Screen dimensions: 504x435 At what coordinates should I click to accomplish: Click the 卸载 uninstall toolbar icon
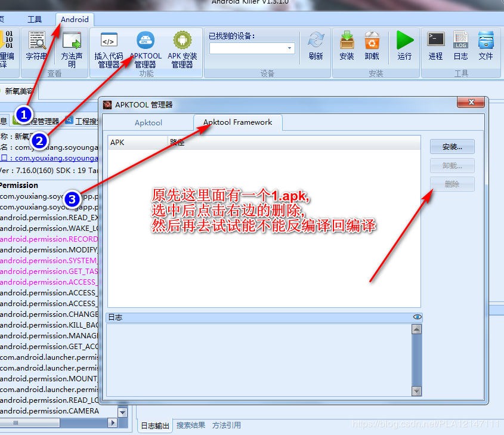pyautogui.click(x=372, y=45)
